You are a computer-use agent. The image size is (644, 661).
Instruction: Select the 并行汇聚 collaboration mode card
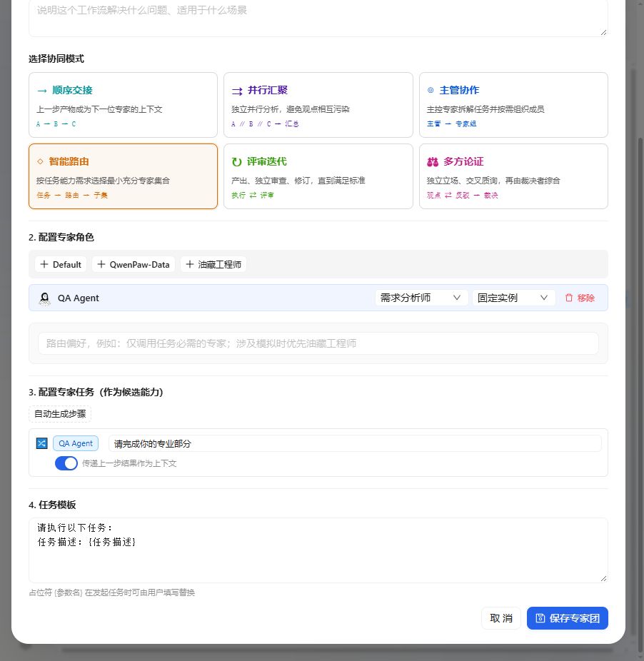[318, 105]
